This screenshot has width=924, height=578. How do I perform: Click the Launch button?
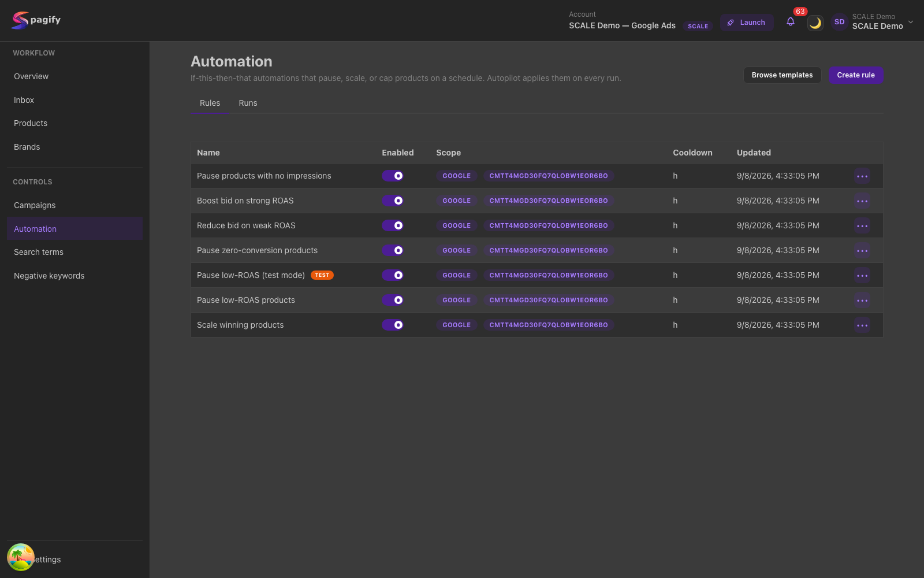point(746,23)
